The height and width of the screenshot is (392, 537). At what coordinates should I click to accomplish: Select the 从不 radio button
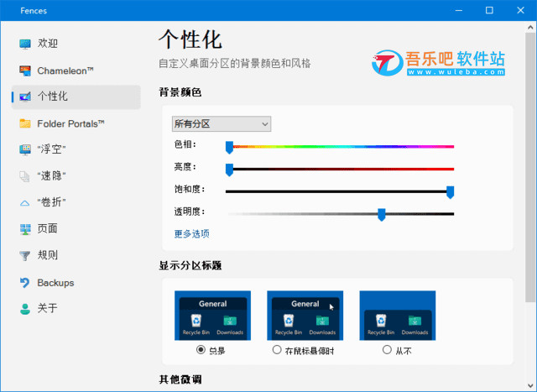pyautogui.click(x=387, y=350)
